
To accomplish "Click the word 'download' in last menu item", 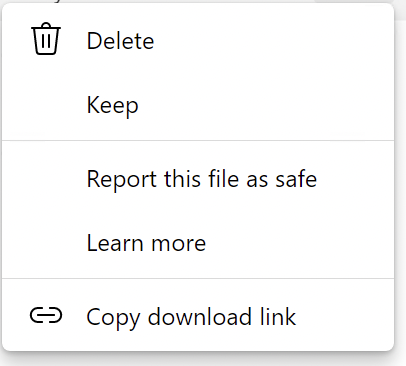I will 199,317.
